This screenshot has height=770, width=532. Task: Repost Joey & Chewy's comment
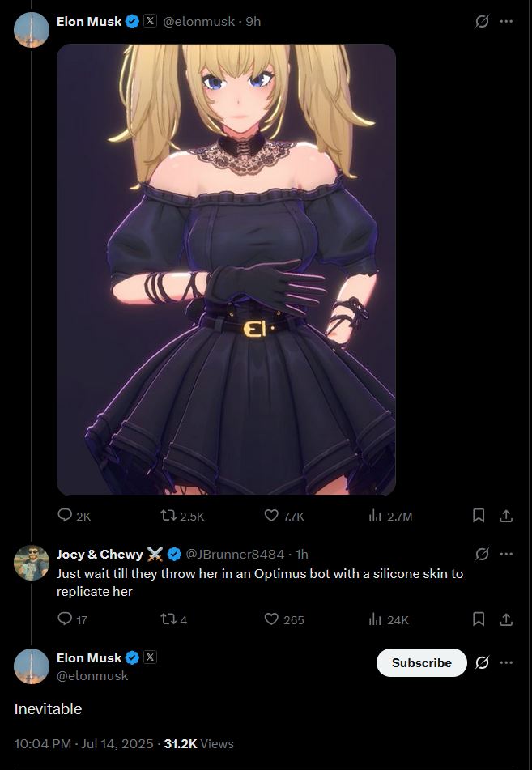[x=174, y=619]
